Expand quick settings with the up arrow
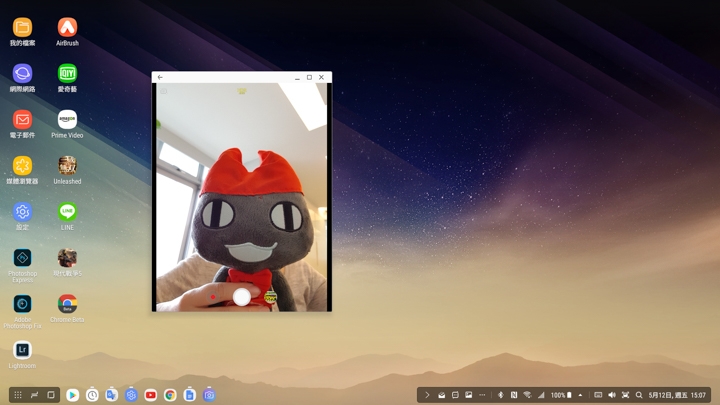Viewport: 720px width, 405px height. [x=580, y=395]
